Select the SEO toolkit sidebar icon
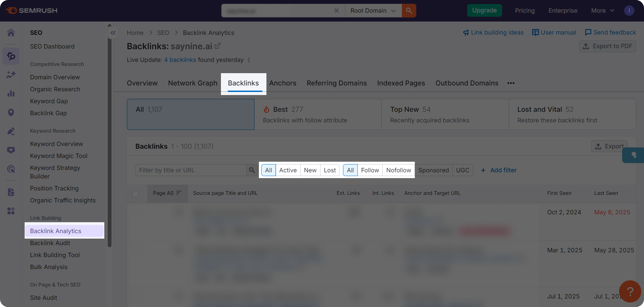 point(11,56)
